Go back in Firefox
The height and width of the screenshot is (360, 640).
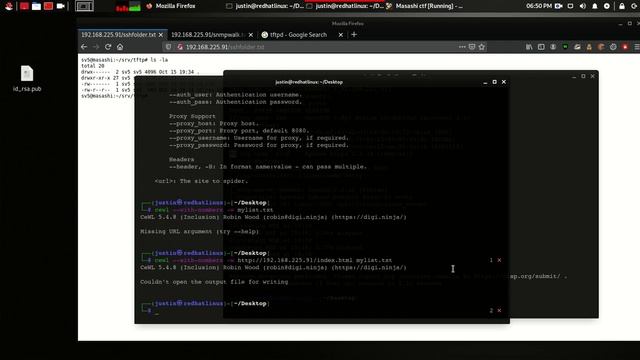pos(84,47)
